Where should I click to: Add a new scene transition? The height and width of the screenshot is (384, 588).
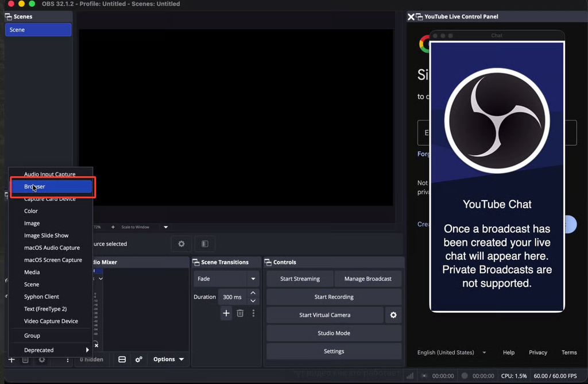(x=226, y=313)
